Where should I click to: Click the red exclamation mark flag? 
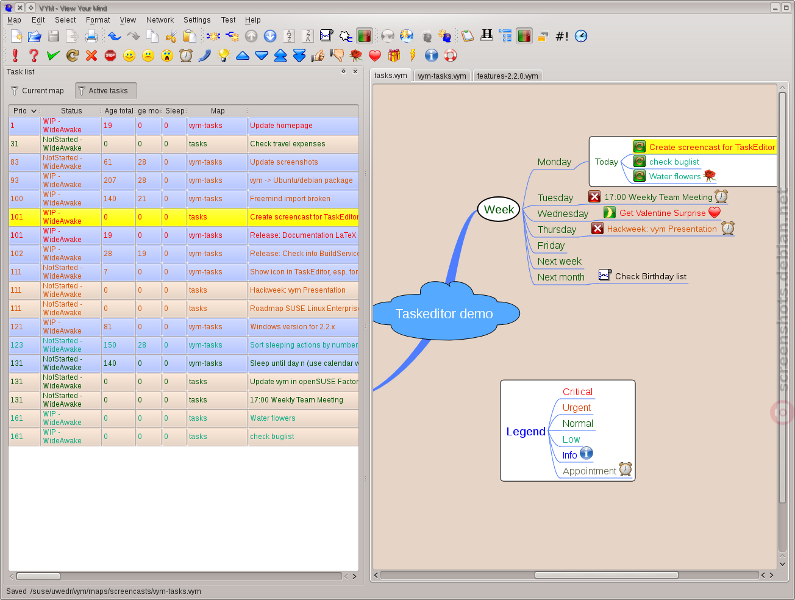(15, 55)
